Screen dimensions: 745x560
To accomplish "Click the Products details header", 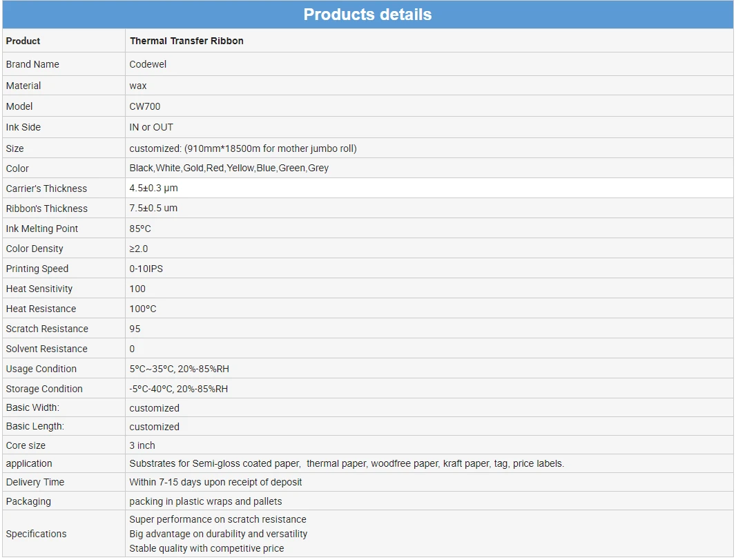I will coord(367,15).
